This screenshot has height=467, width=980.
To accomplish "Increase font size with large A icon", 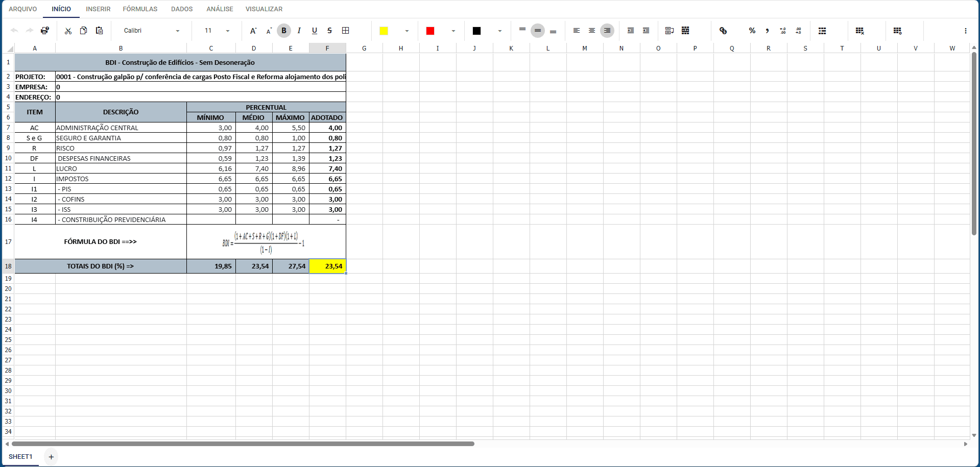I will coord(253,31).
